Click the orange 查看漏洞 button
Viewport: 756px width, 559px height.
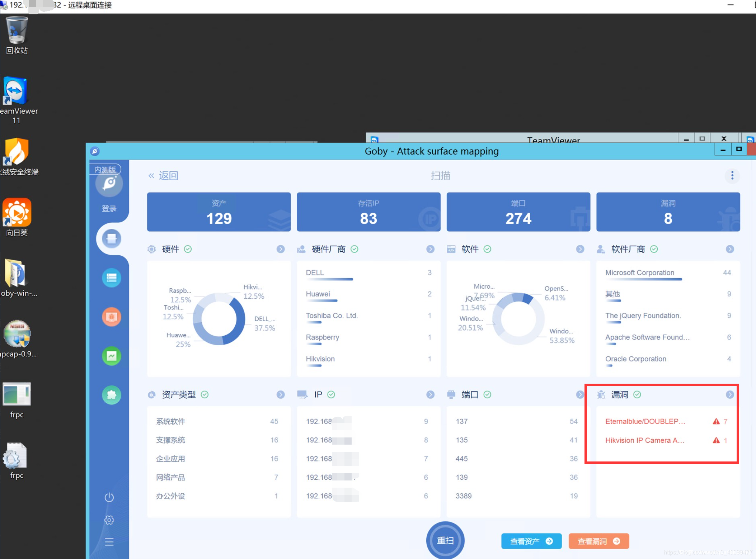click(x=598, y=541)
